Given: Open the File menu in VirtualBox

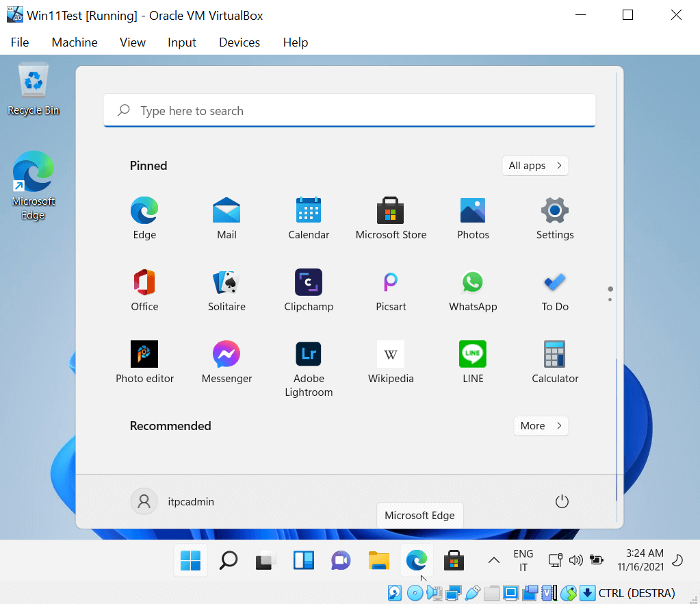Looking at the screenshot, I should point(20,42).
